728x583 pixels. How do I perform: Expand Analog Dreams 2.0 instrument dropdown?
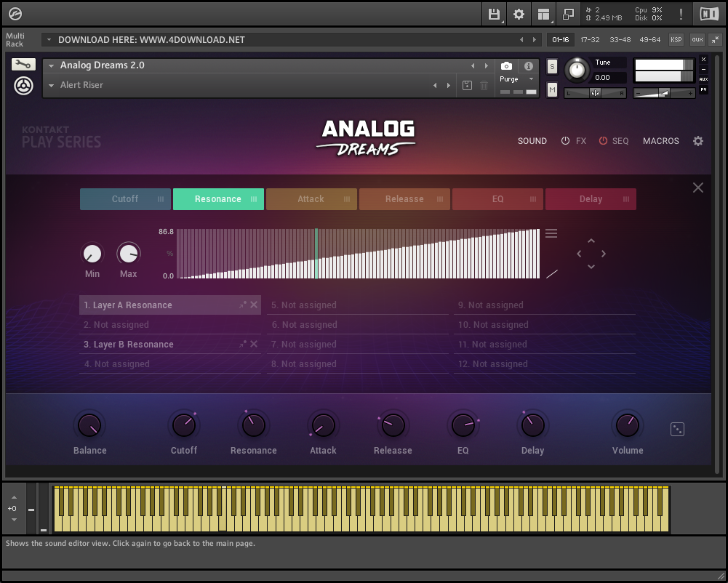point(52,65)
